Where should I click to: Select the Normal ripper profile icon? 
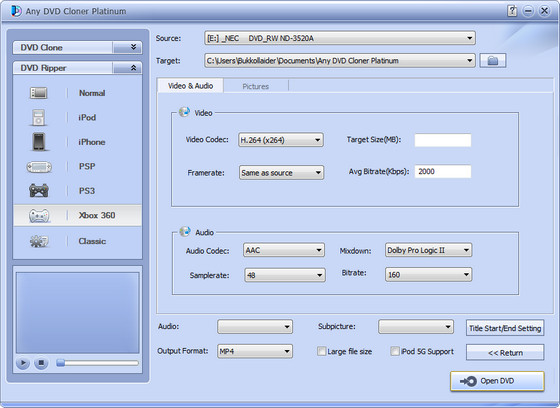coord(38,93)
